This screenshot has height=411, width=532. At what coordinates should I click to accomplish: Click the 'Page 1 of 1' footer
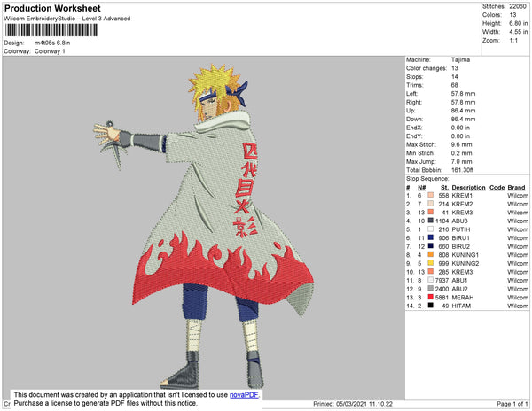[x=512, y=404]
